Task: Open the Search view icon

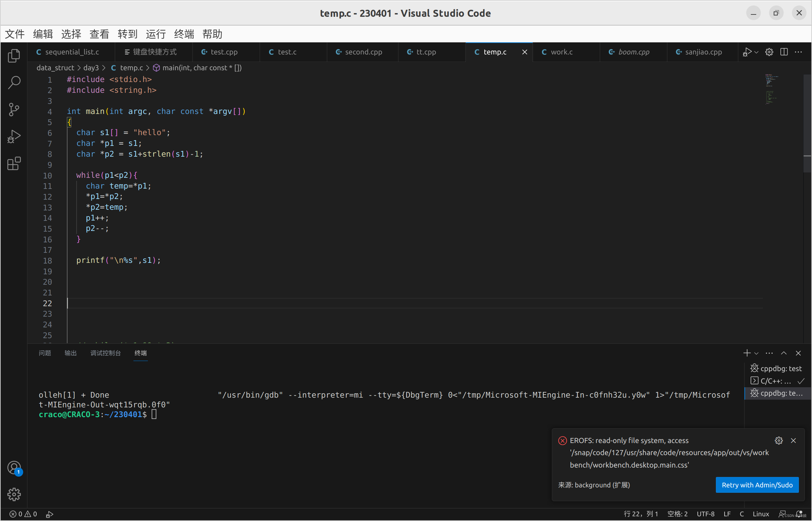Action: (x=14, y=83)
